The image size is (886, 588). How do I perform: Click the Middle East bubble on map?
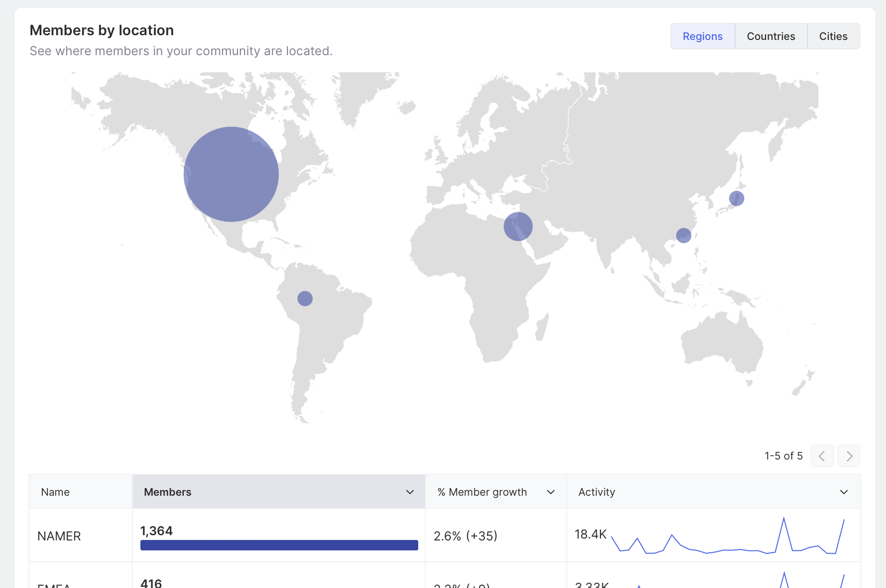(518, 226)
